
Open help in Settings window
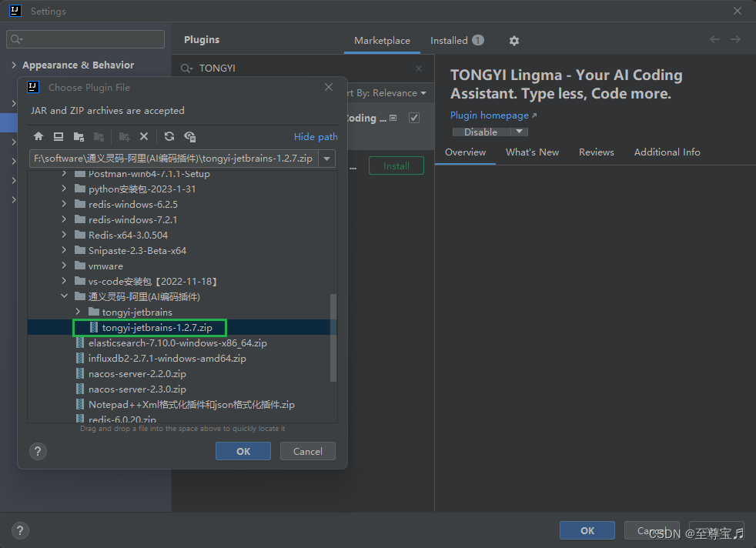[20, 530]
